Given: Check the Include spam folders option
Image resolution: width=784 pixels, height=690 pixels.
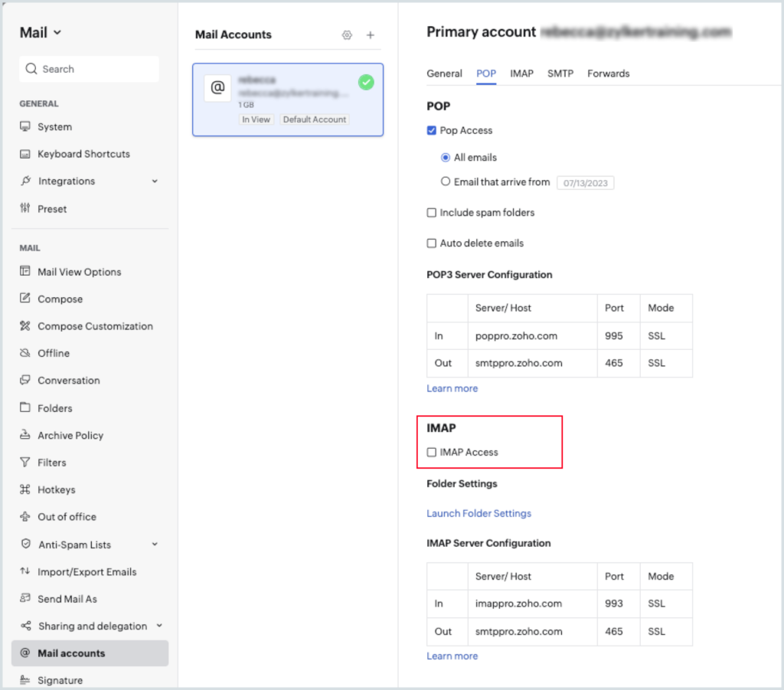Looking at the screenshot, I should 431,212.
